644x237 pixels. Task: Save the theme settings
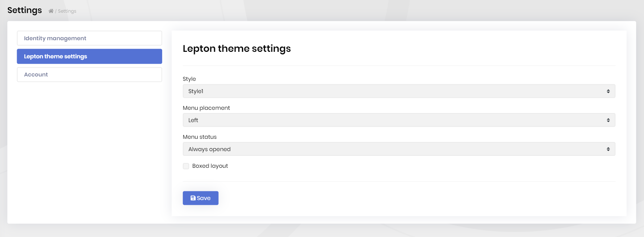coord(201,198)
